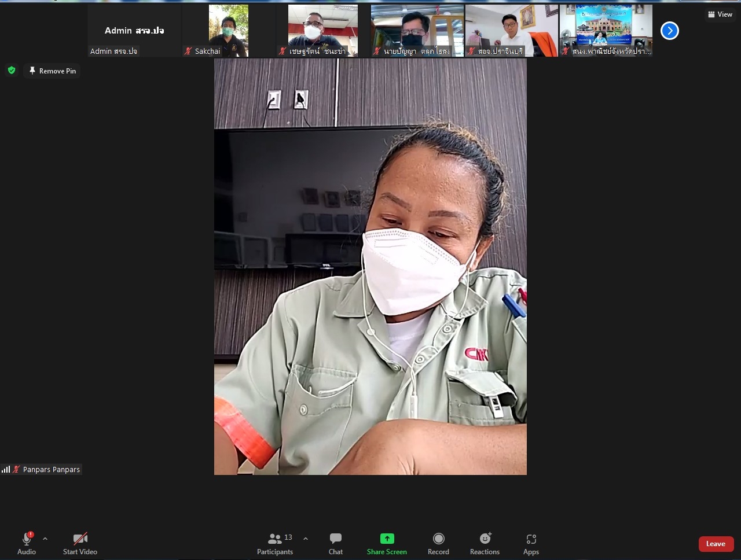Image resolution: width=741 pixels, height=560 pixels.
Task: Click the Share Screen icon
Action: pos(387,539)
